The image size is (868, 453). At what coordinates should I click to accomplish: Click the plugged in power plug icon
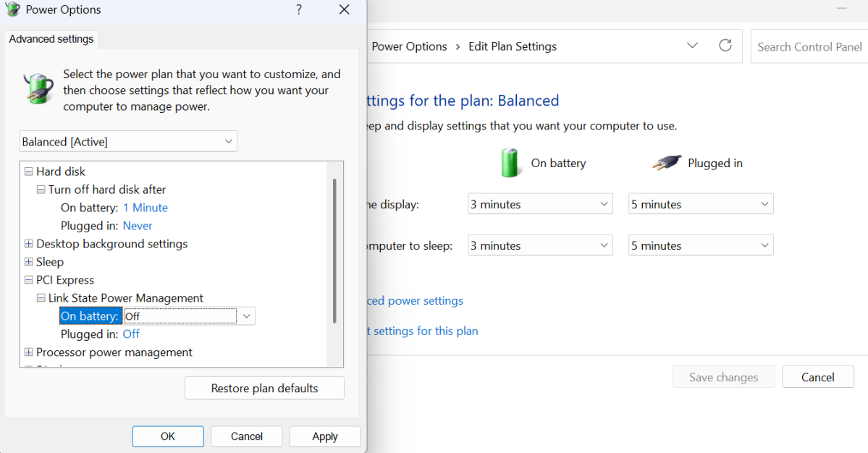(667, 164)
